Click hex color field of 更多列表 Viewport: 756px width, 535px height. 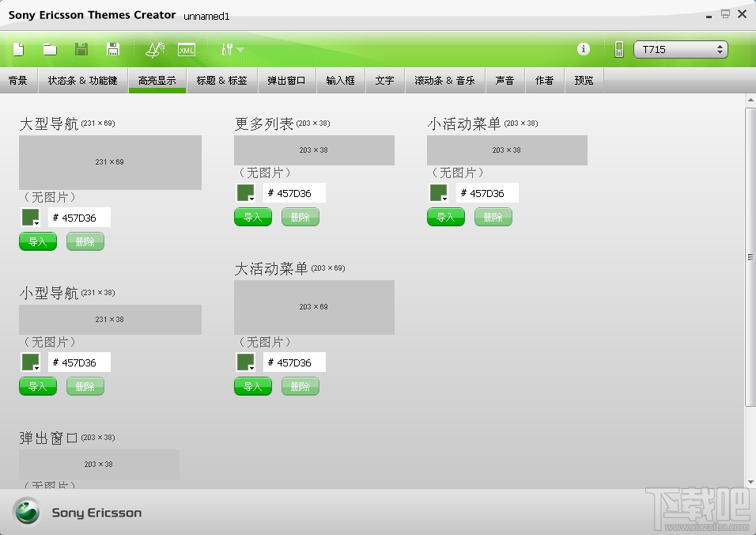(x=294, y=192)
